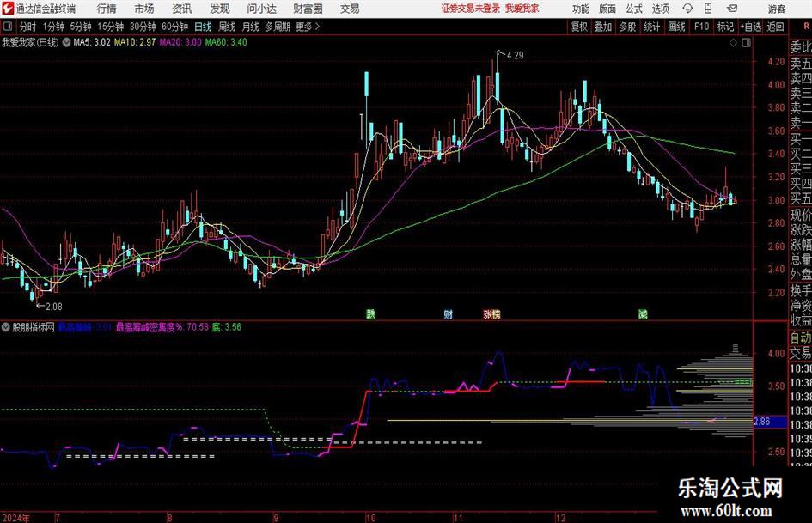
Task: Click the 叠加 overlay button
Action: point(603,27)
